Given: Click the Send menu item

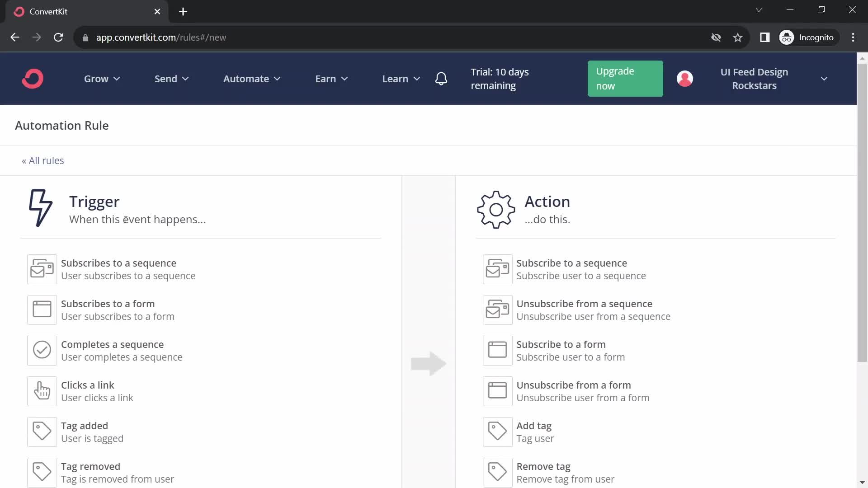Looking at the screenshot, I should tap(166, 78).
